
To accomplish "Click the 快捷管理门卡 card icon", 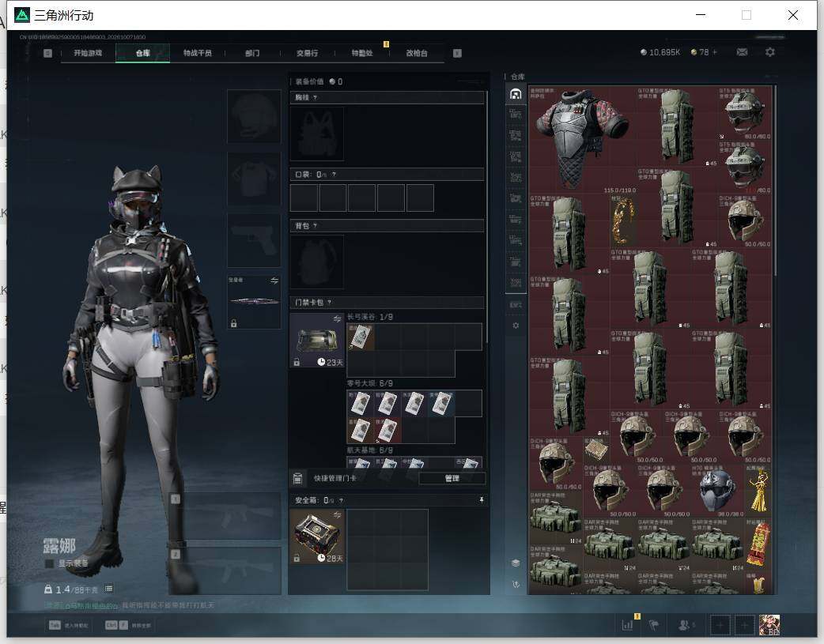I will tap(297, 478).
